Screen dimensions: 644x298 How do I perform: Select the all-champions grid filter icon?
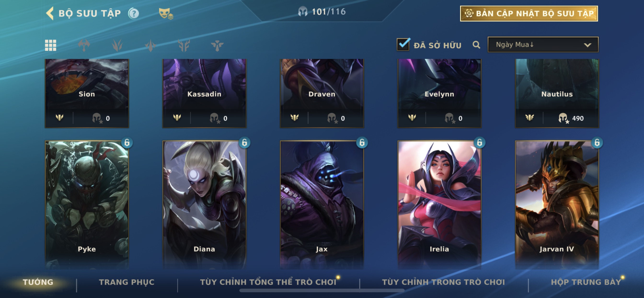click(x=51, y=45)
